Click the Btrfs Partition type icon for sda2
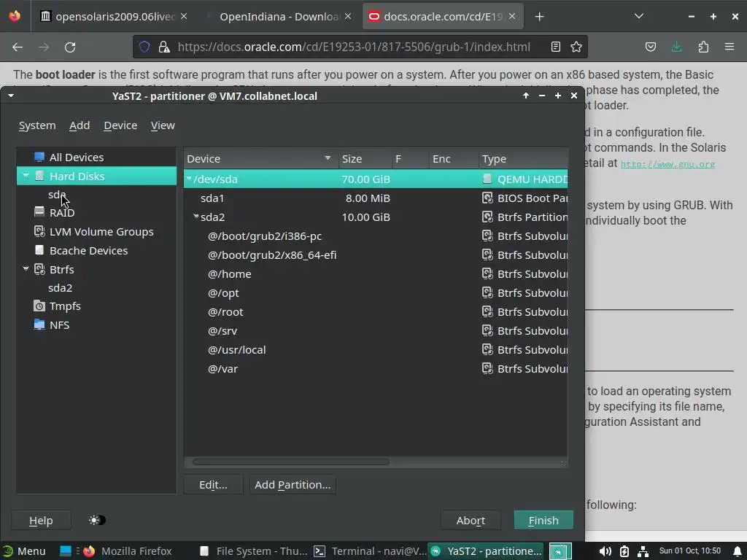747x560 pixels. (487, 217)
